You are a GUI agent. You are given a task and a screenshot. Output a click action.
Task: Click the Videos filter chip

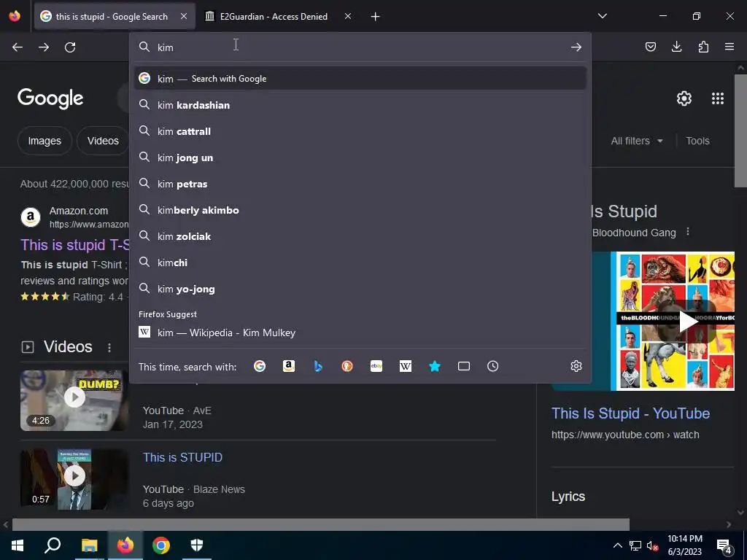tap(103, 141)
